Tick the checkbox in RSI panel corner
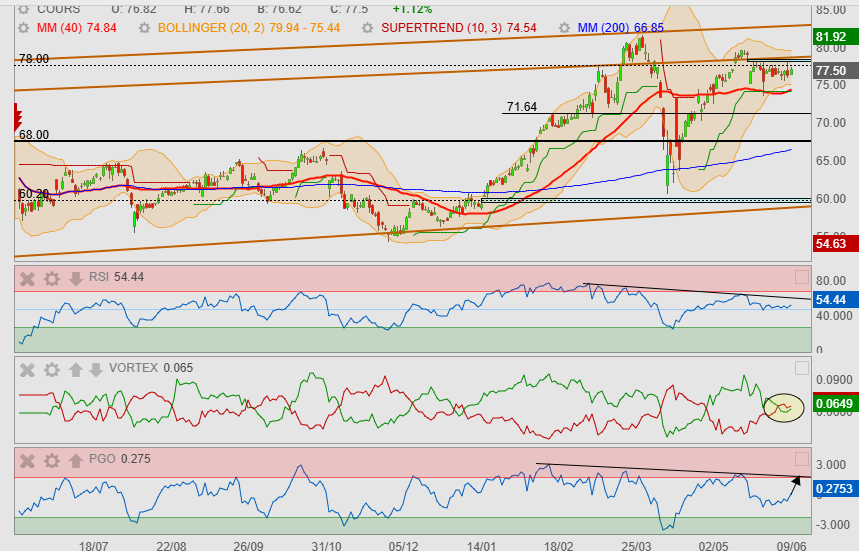This screenshot has height=551, width=859. 801,277
